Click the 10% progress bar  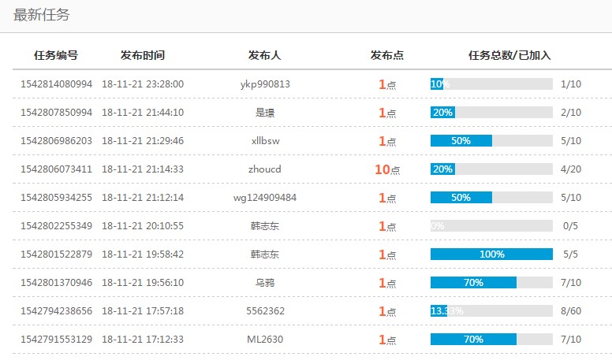point(491,84)
